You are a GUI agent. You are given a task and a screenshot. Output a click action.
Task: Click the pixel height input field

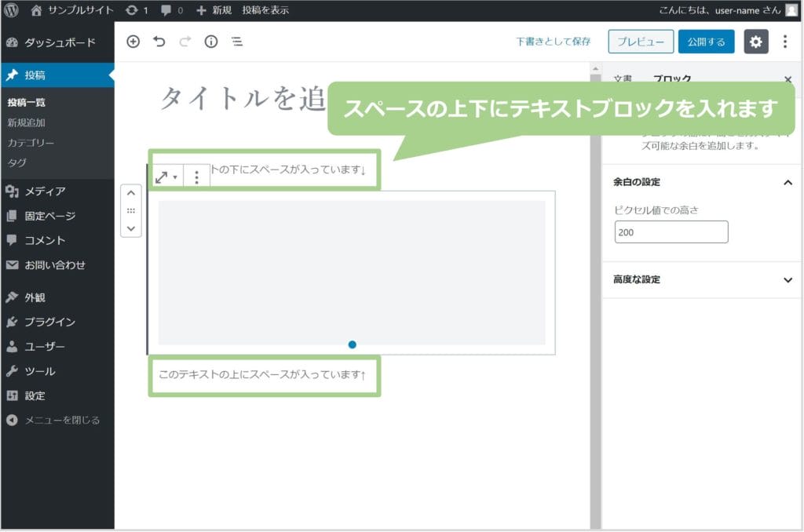coord(671,232)
